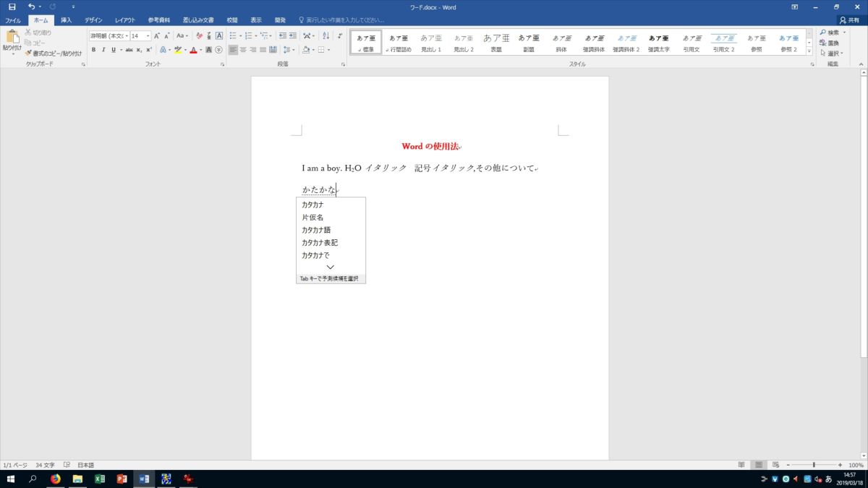Toggle character shading with the gray A
868x488 pixels.
click(209, 50)
